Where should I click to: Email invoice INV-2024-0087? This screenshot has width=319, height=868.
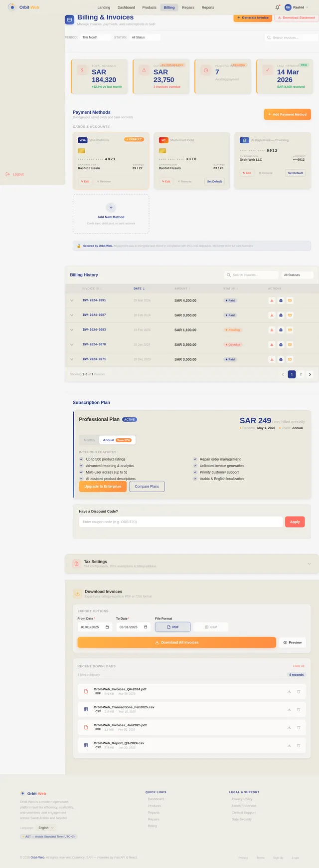pyautogui.click(x=290, y=315)
